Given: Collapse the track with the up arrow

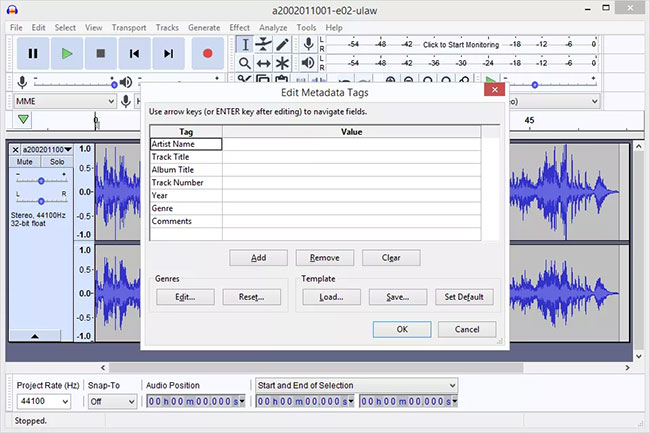Looking at the screenshot, I should (35, 336).
